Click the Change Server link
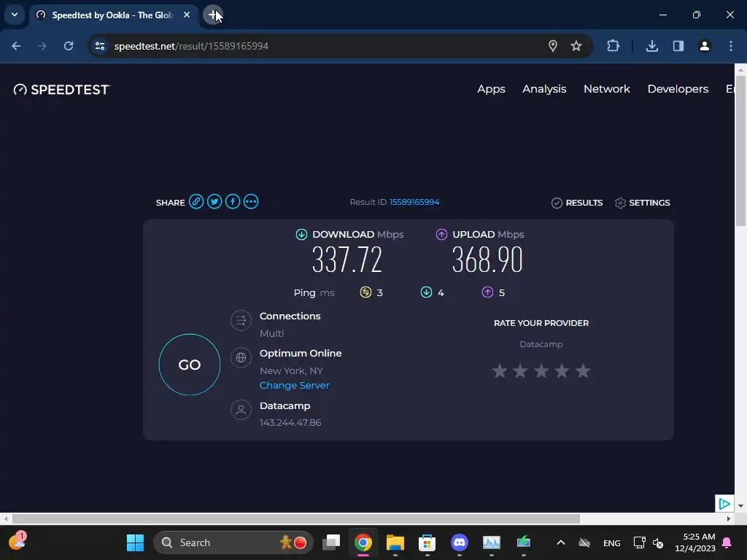 [295, 385]
